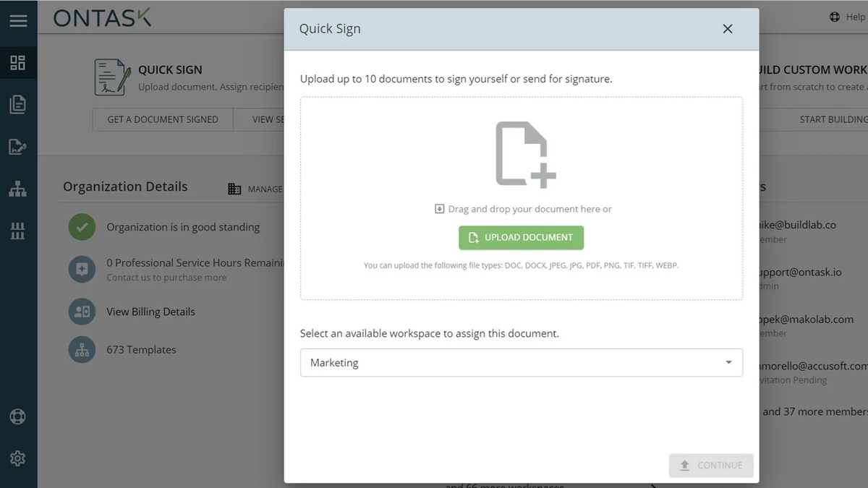The width and height of the screenshot is (868, 488).
Task: Open the documents icon in sidebar
Action: (x=18, y=105)
